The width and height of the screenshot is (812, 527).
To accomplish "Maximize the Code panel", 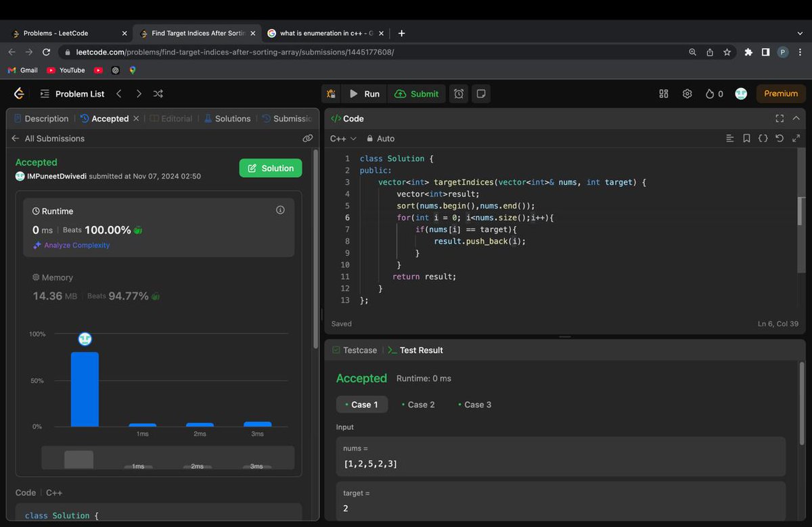I will [780, 118].
